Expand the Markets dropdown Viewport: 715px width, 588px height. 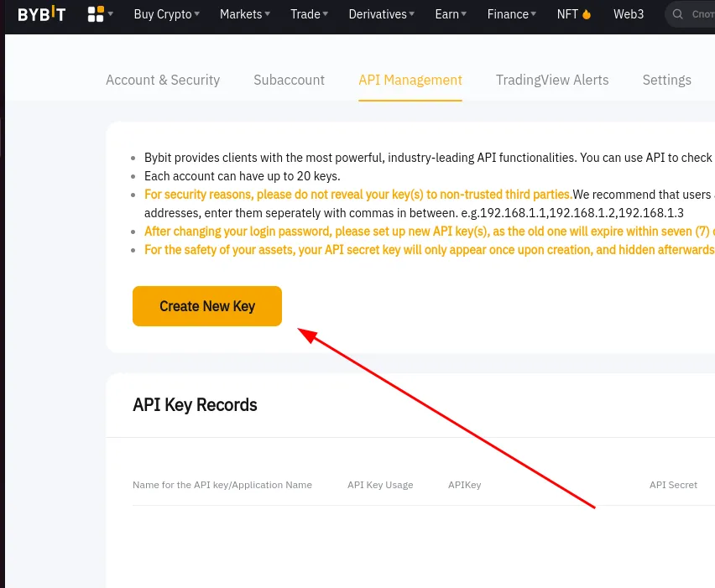(245, 14)
